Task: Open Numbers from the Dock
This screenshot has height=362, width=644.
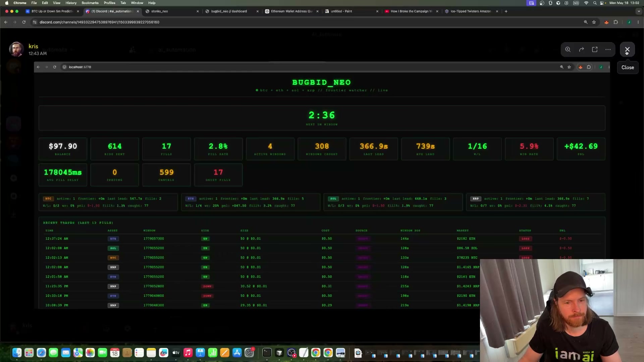Action: [x=213, y=353]
